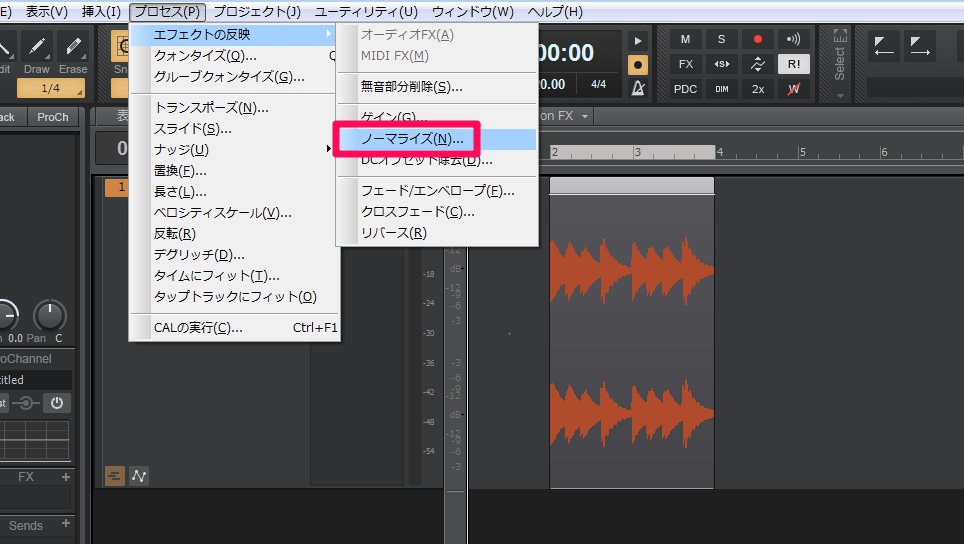Choose フェード/エンベロープ(F)... menu item
The height and width of the screenshot is (544, 964).
click(x=437, y=191)
